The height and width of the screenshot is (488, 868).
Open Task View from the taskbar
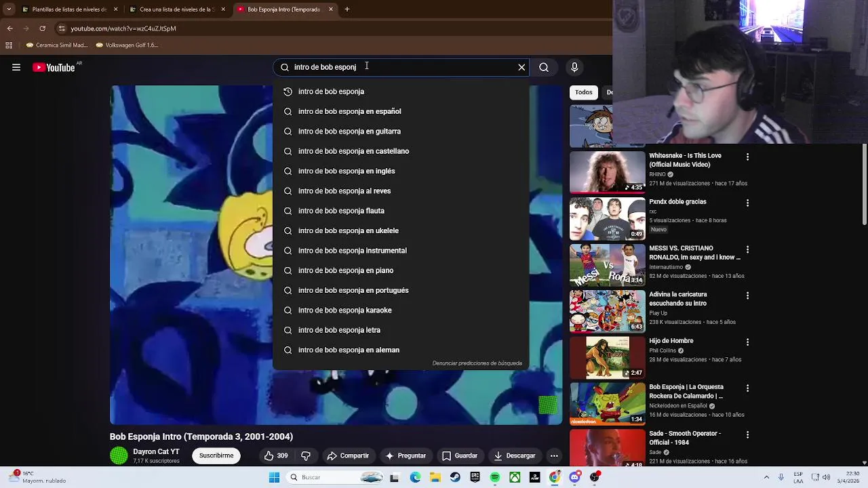(394, 477)
